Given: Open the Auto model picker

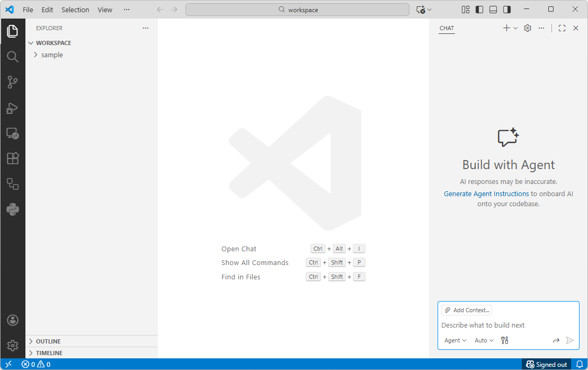Looking at the screenshot, I should point(484,340).
